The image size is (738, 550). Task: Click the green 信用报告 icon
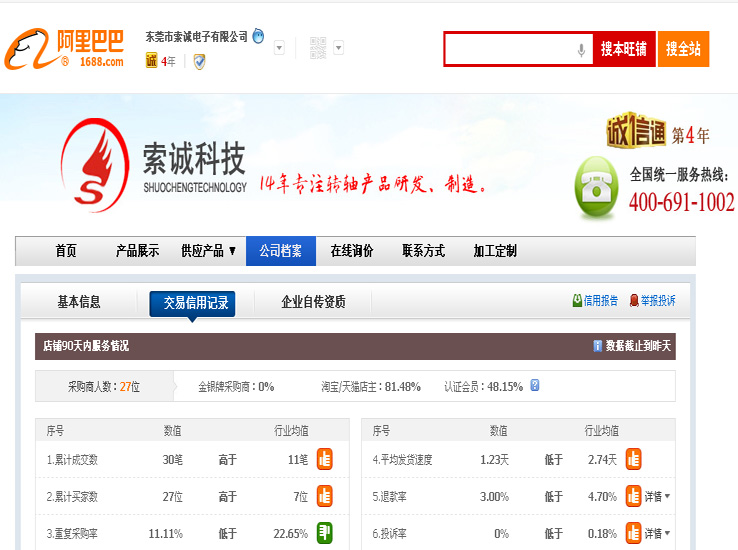click(x=577, y=300)
